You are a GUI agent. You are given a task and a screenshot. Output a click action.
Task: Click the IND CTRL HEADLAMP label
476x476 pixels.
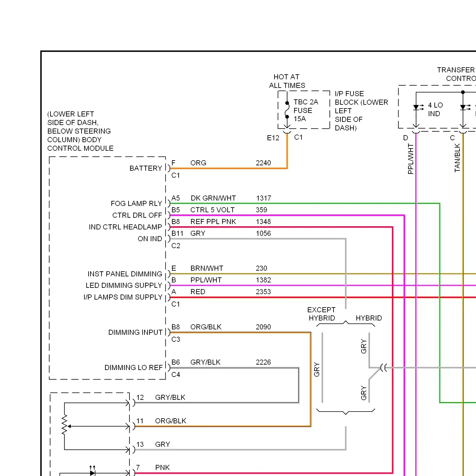125,227
